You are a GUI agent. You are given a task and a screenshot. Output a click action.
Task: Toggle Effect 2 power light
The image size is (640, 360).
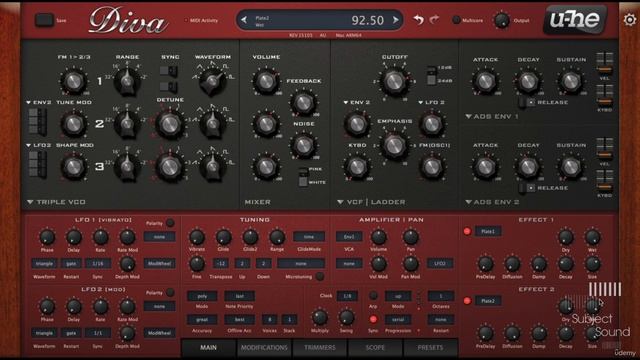click(467, 301)
